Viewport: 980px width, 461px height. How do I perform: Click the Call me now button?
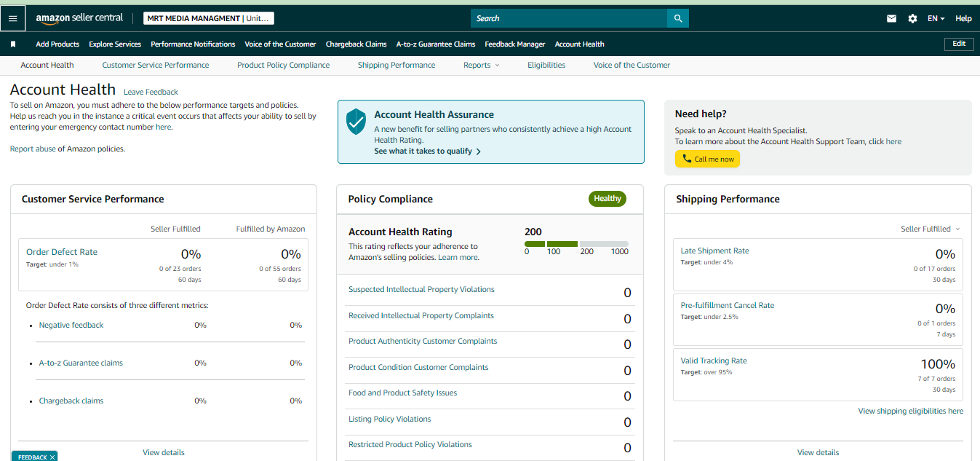coord(707,159)
